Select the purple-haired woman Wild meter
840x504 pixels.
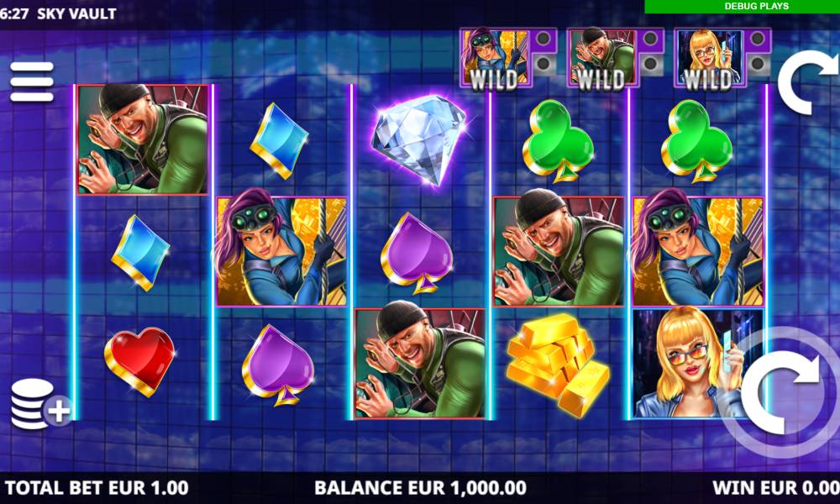tap(507, 58)
